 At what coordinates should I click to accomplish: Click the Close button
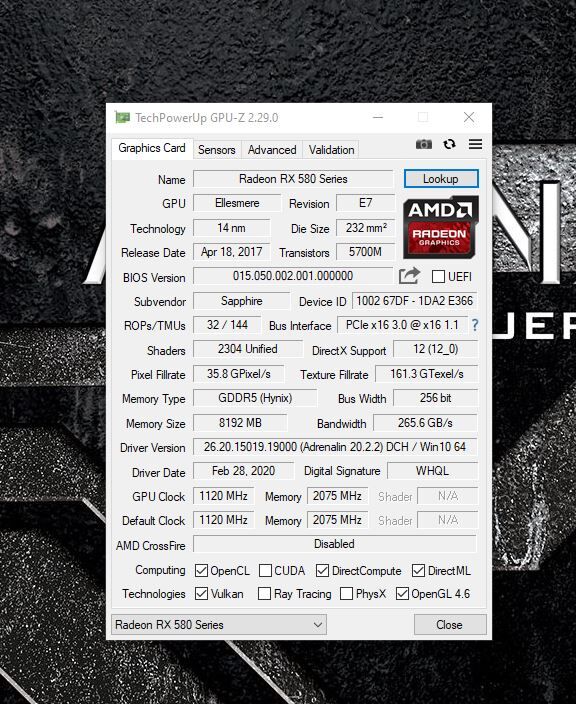449,625
